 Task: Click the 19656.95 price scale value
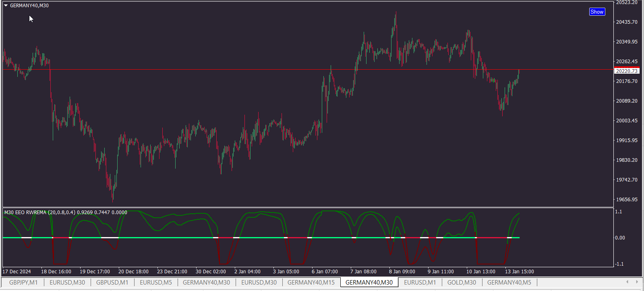(x=627, y=200)
